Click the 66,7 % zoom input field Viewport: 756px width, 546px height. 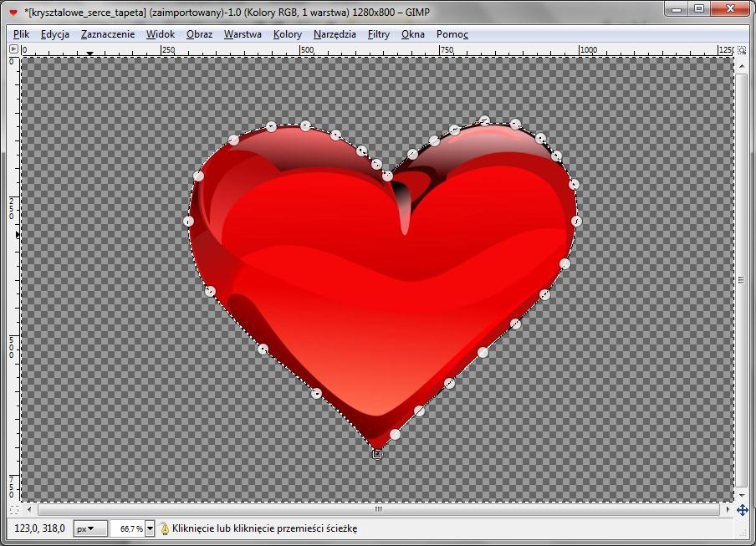click(x=128, y=528)
